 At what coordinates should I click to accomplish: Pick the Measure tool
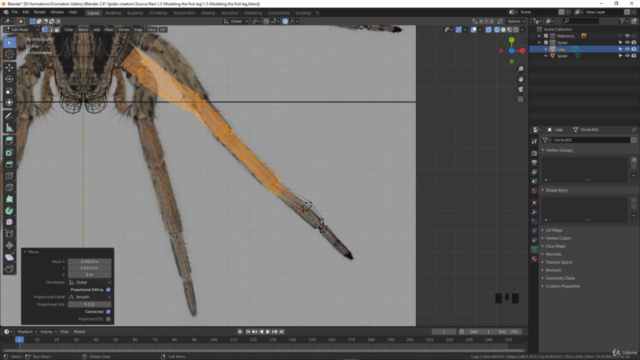coord(9,128)
